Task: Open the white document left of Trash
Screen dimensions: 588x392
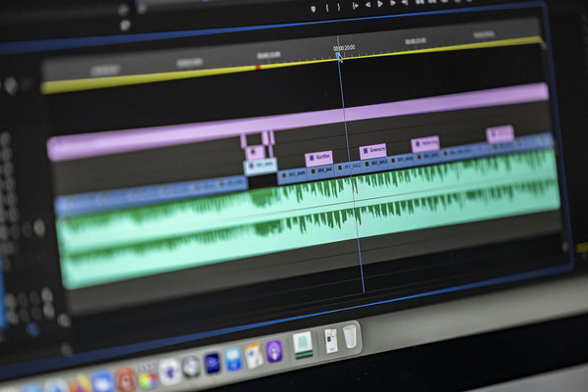Action: point(331,340)
